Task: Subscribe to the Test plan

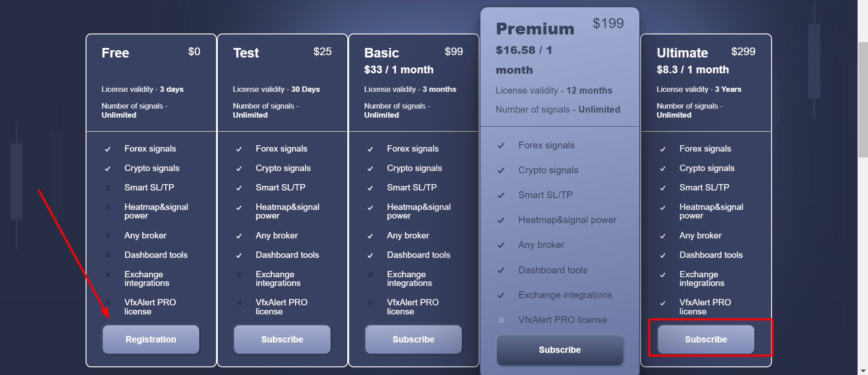Action: (x=282, y=339)
